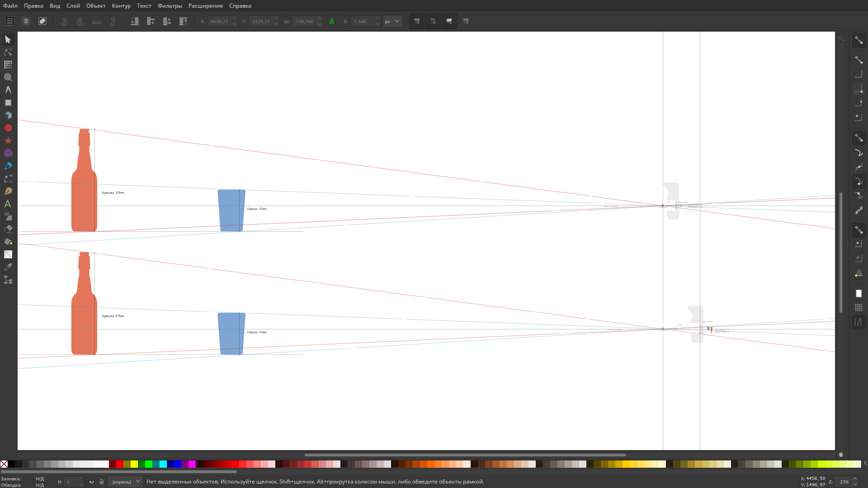Activate the Text tool
This screenshot has height=488, width=868.
point(8,204)
